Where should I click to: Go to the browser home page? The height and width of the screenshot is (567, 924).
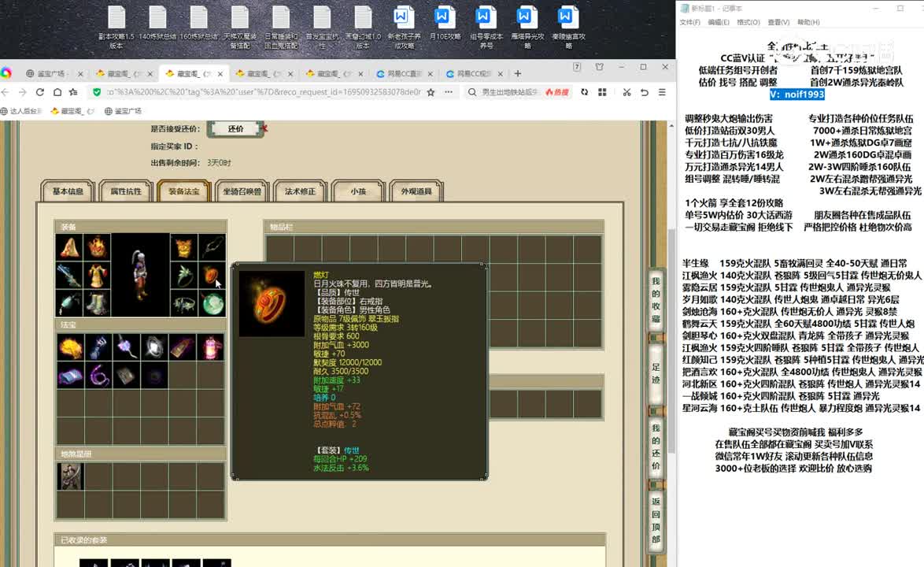pyautogui.click(x=57, y=92)
